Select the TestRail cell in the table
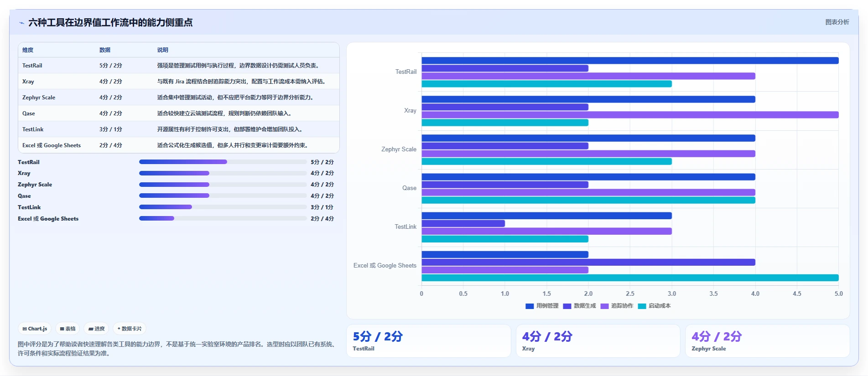The image size is (868, 376). pyautogui.click(x=32, y=66)
